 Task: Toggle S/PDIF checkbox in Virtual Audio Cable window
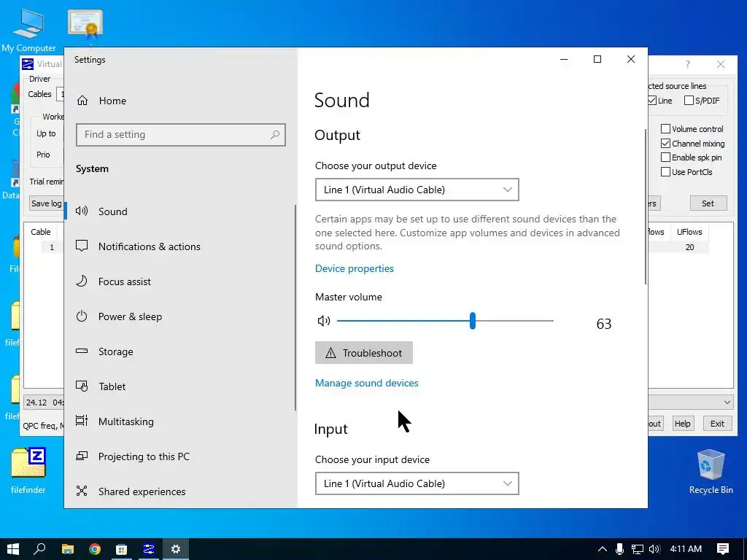[689, 101]
